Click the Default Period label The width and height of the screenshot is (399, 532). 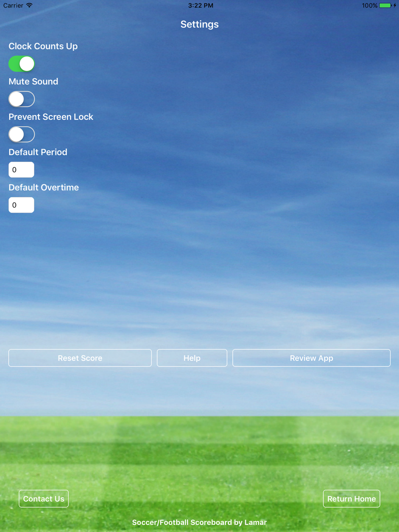click(38, 152)
